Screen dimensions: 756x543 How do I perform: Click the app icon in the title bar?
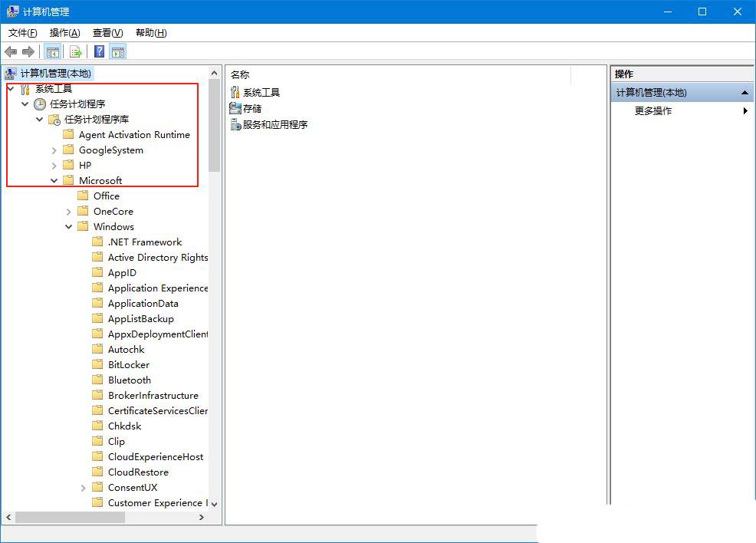click(12, 11)
